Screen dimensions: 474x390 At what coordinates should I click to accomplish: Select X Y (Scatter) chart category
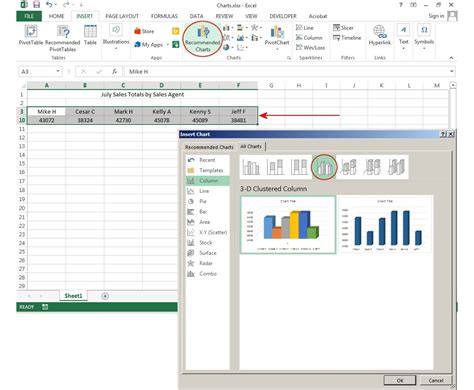coord(207,232)
